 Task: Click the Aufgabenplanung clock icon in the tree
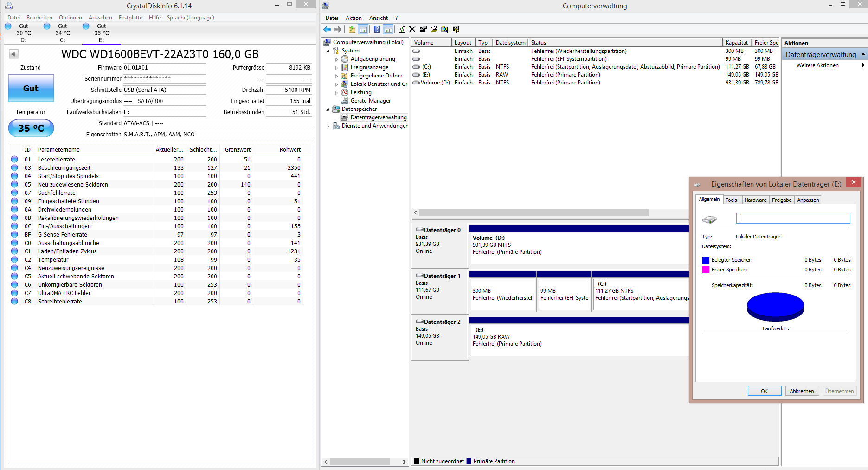(x=345, y=59)
